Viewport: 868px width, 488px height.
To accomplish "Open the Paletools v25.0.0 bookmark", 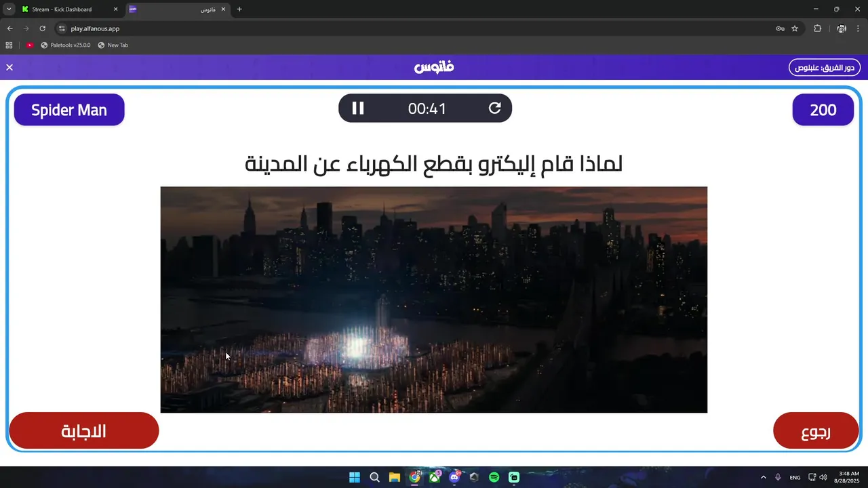I will (x=65, y=45).
